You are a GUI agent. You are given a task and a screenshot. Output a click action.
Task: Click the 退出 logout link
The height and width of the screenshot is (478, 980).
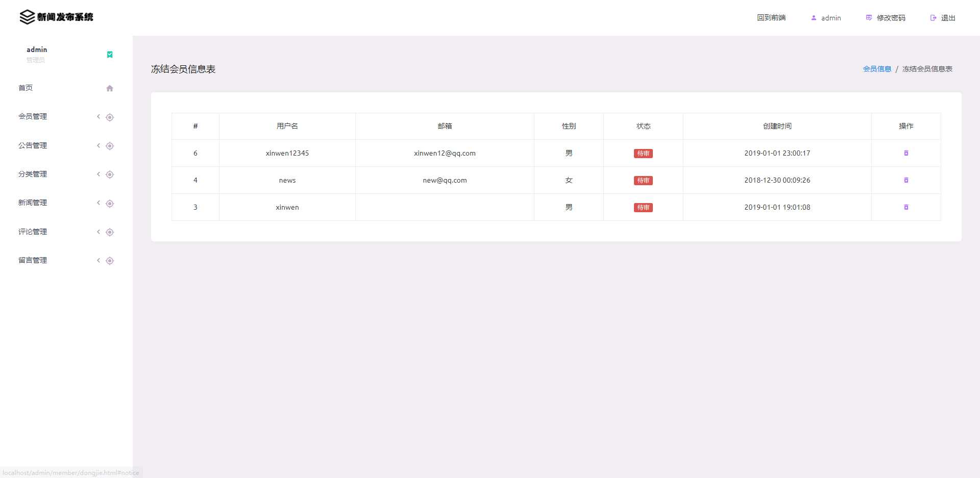coord(948,17)
